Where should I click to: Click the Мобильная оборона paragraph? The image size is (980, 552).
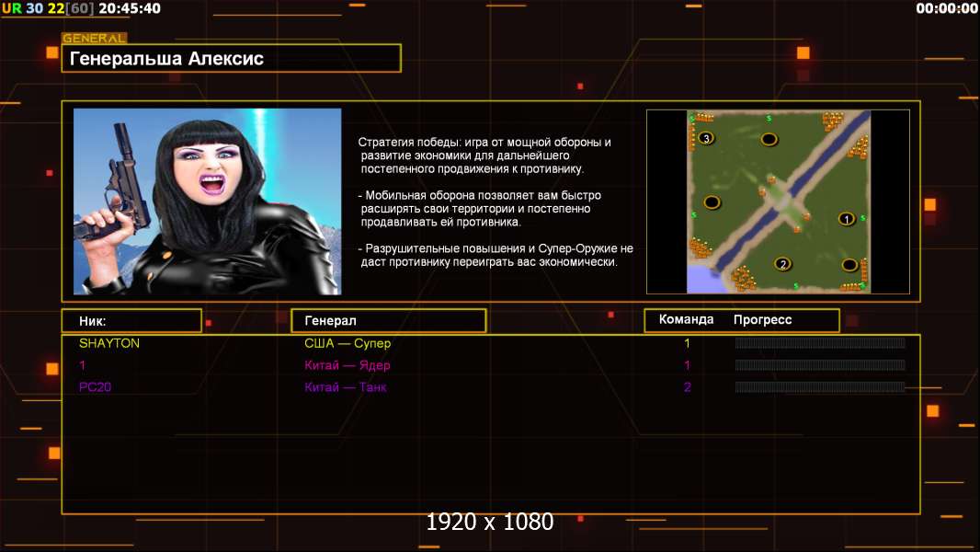479,209
